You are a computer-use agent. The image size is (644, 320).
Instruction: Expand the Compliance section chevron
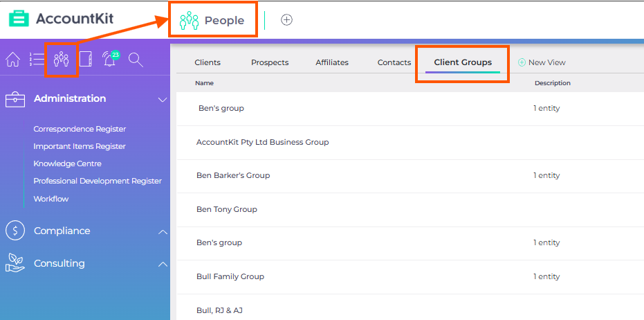coord(163,232)
